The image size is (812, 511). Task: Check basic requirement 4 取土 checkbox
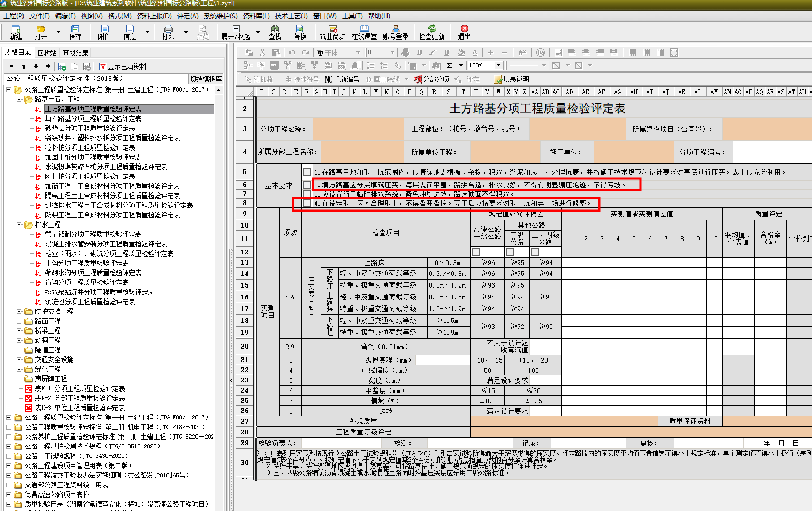point(307,204)
